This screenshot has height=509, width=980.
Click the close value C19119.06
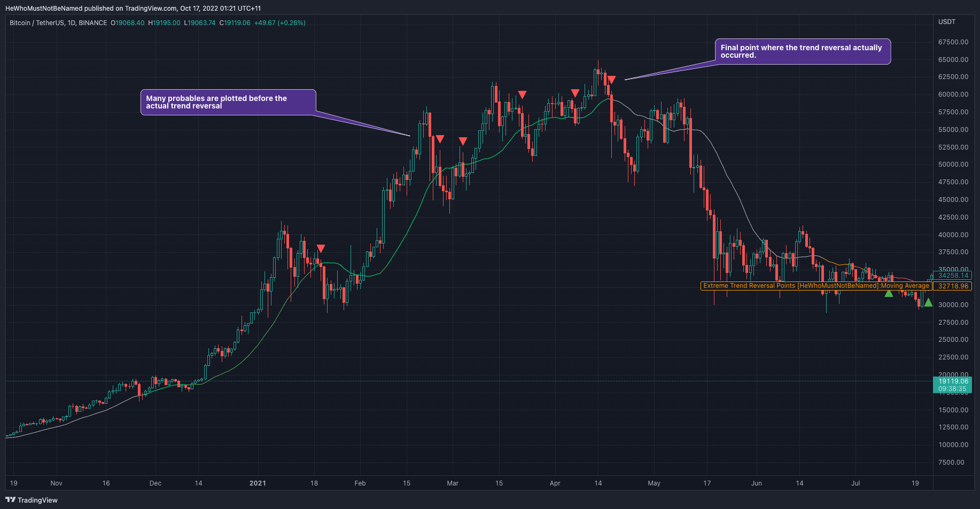coord(235,23)
